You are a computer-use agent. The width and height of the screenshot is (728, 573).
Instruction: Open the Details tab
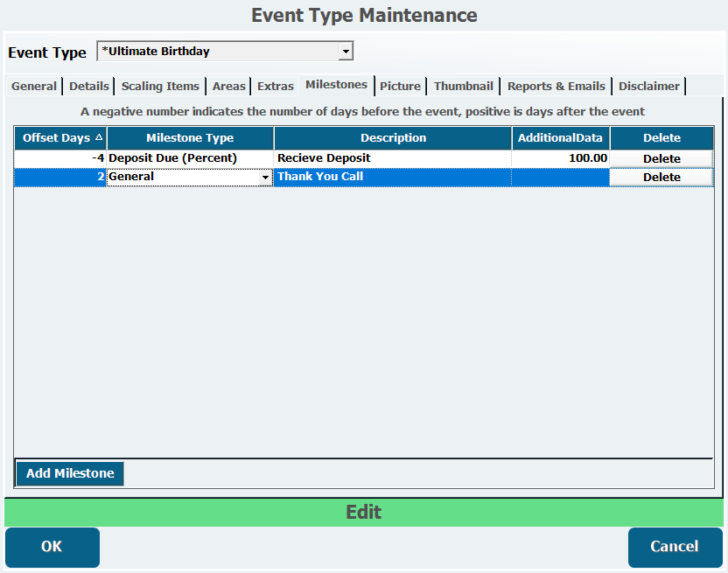[x=89, y=87]
